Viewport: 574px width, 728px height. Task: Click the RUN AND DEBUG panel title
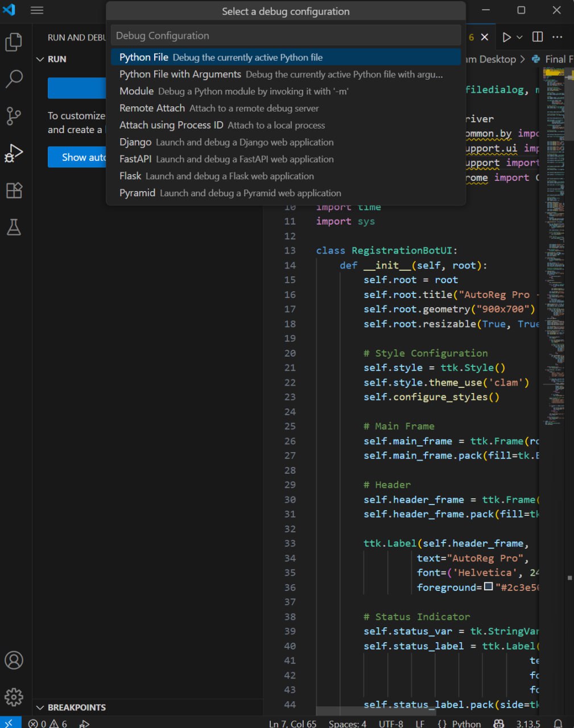[77, 38]
